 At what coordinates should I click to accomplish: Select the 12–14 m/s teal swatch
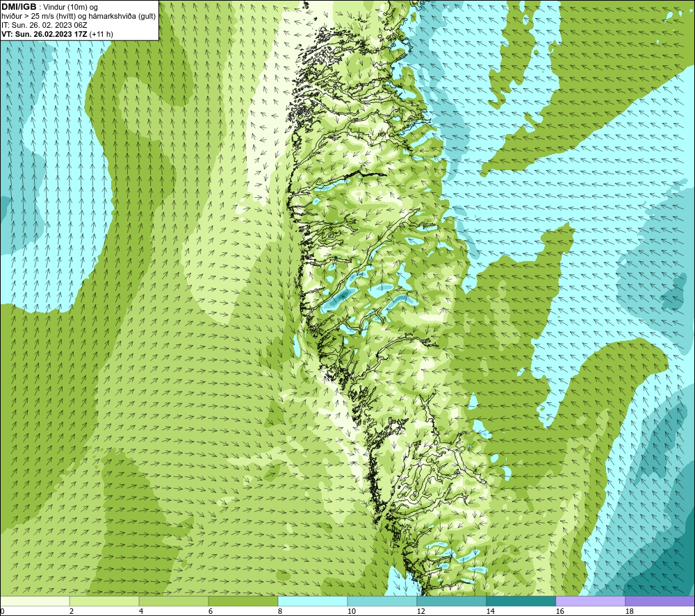pos(452,601)
